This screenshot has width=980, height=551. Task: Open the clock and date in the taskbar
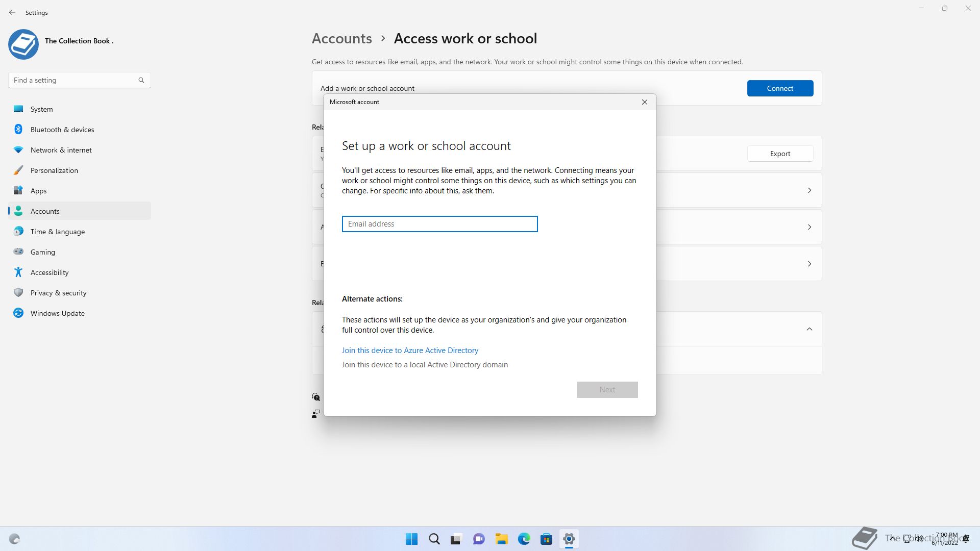pyautogui.click(x=945, y=539)
